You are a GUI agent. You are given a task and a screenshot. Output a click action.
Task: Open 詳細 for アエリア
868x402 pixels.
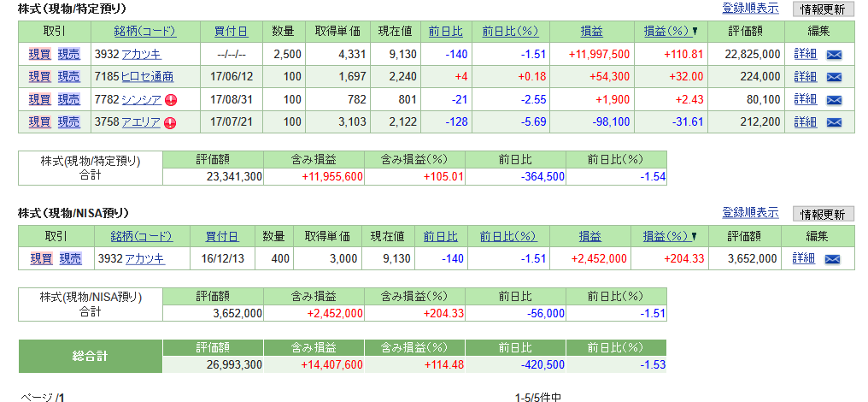coord(805,122)
